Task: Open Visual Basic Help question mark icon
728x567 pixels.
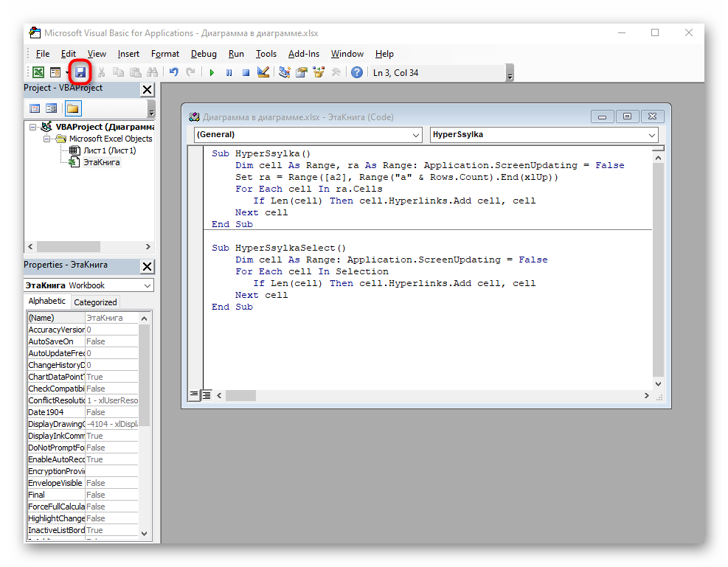Action: [357, 72]
